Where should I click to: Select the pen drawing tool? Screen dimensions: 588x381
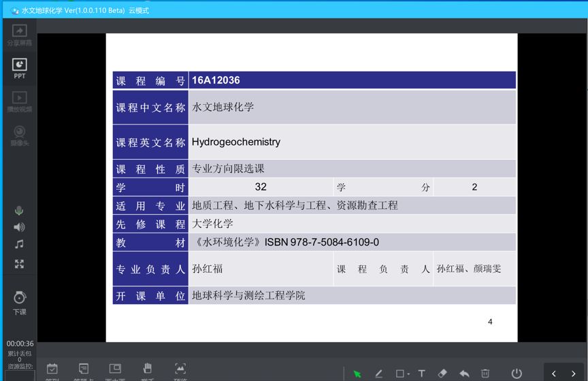click(379, 374)
